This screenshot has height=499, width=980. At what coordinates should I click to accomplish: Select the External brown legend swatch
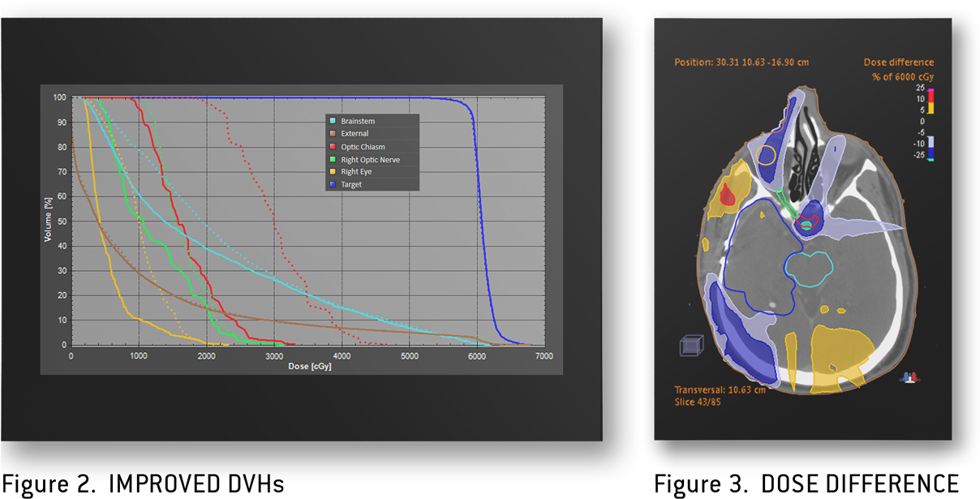pos(333,134)
